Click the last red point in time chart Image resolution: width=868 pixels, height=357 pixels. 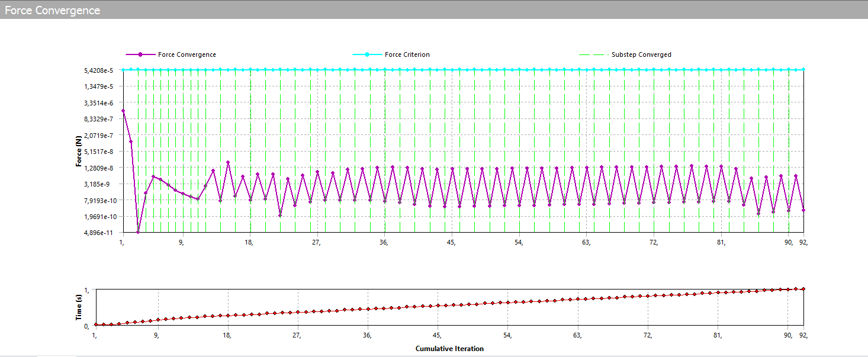tap(803, 289)
